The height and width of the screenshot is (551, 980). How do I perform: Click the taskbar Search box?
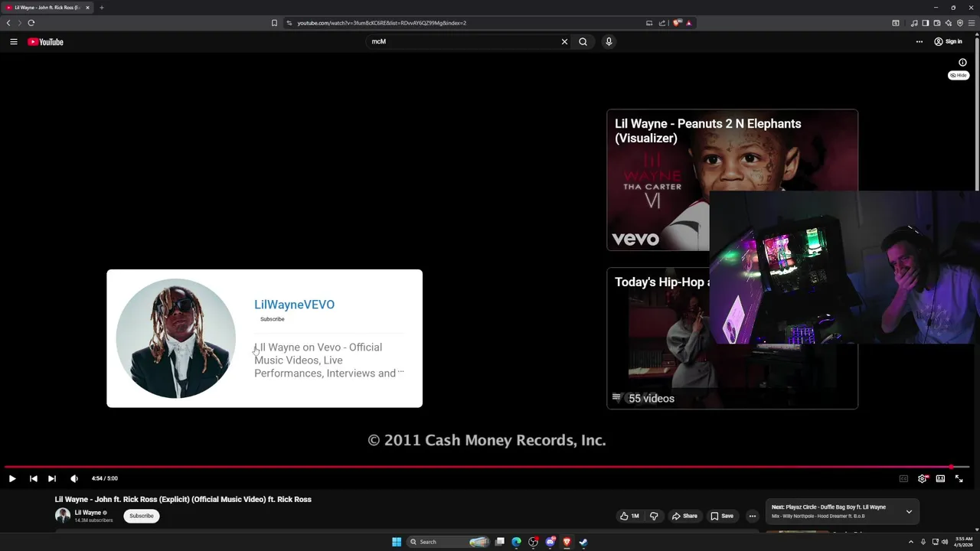point(449,542)
